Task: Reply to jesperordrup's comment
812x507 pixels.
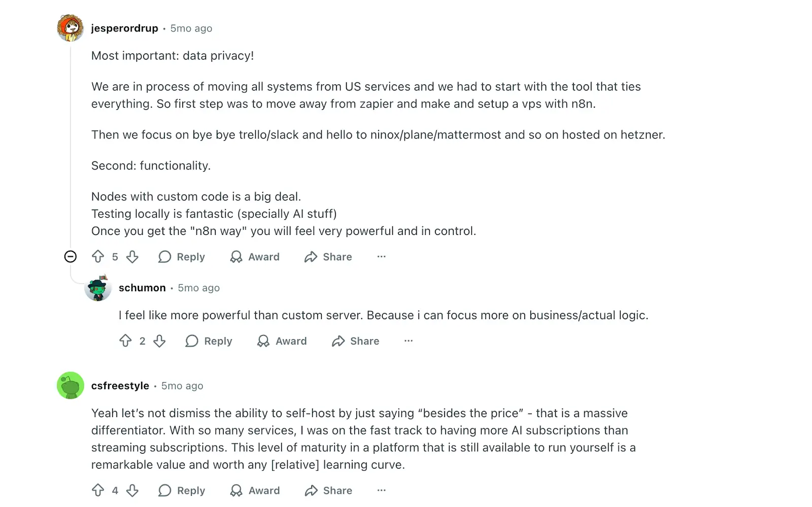Action: 182,257
